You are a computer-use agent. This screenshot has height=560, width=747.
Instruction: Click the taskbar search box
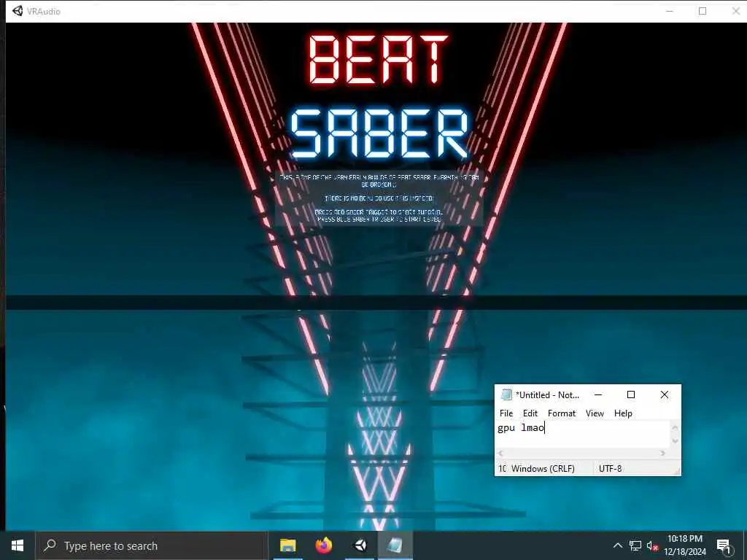click(x=152, y=545)
